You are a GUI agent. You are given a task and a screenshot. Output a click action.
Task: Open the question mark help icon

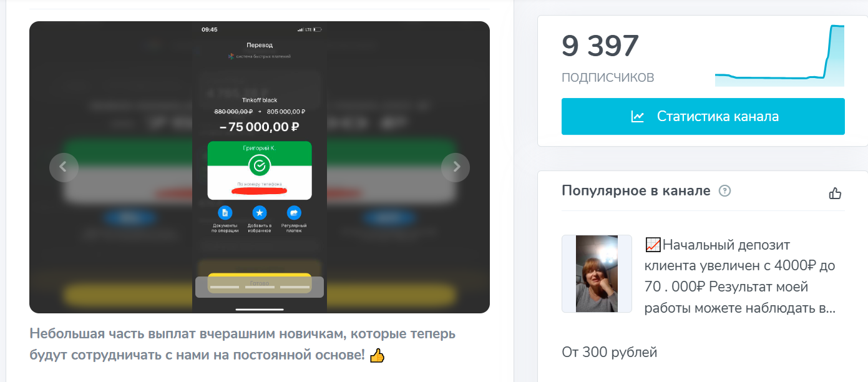point(724,191)
